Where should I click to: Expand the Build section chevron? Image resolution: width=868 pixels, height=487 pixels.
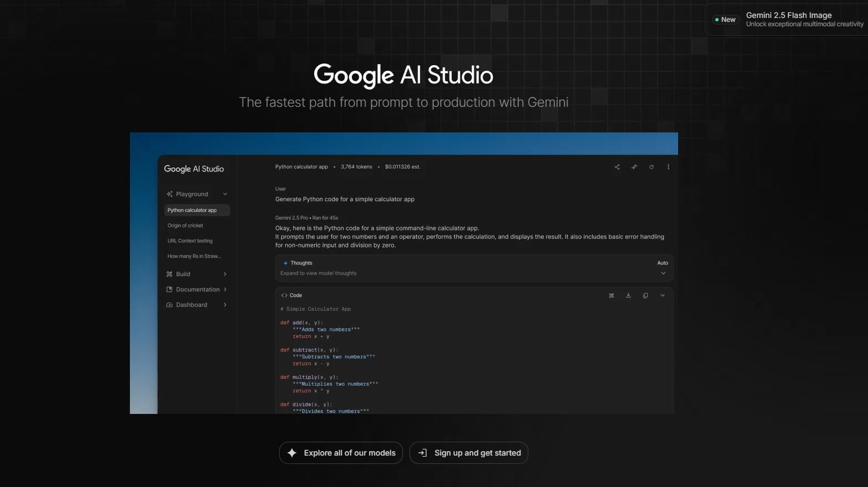[225, 274]
